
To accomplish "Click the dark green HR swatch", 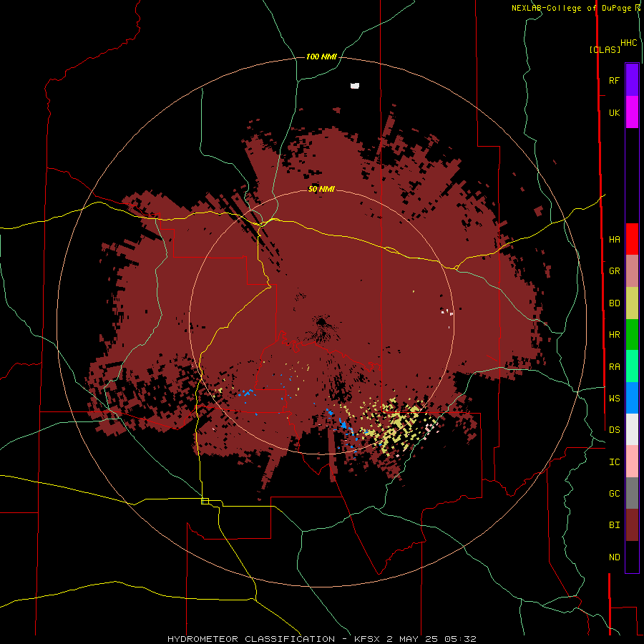I will click(x=632, y=335).
